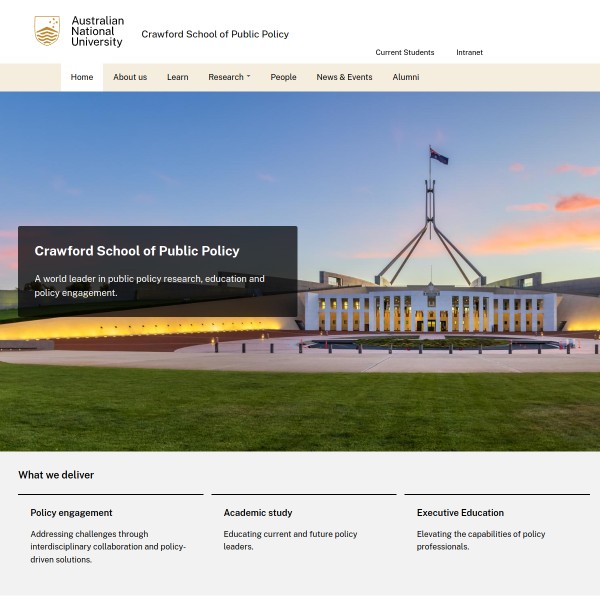Open the About us menu item

pyautogui.click(x=130, y=77)
